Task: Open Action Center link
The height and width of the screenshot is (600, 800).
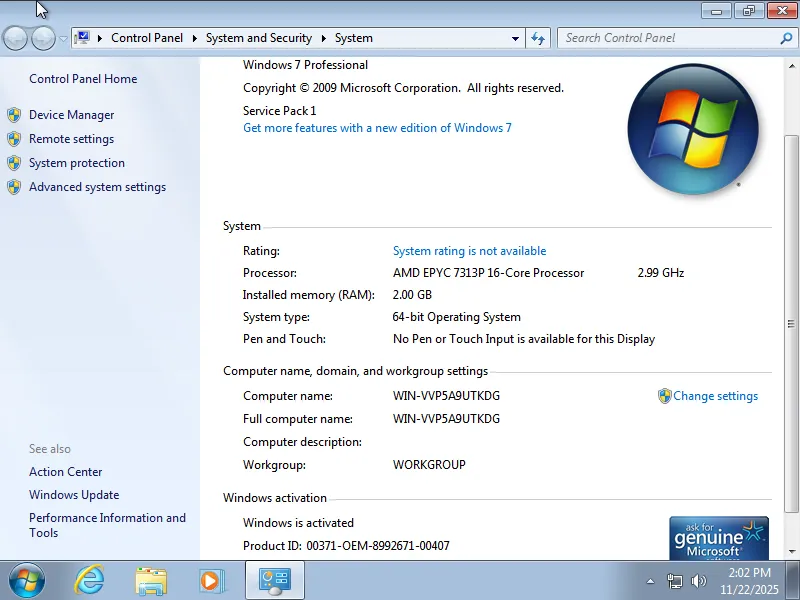Action: (x=65, y=472)
